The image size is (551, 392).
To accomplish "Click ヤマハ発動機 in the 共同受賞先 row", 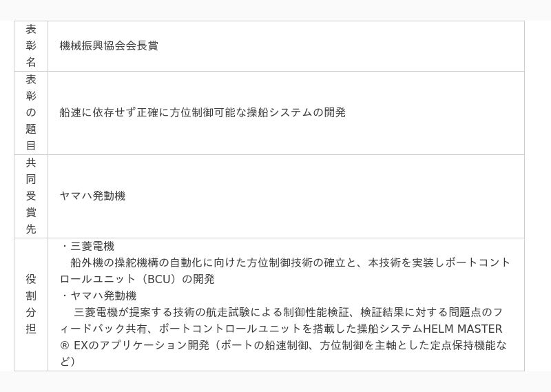I will 92,196.
